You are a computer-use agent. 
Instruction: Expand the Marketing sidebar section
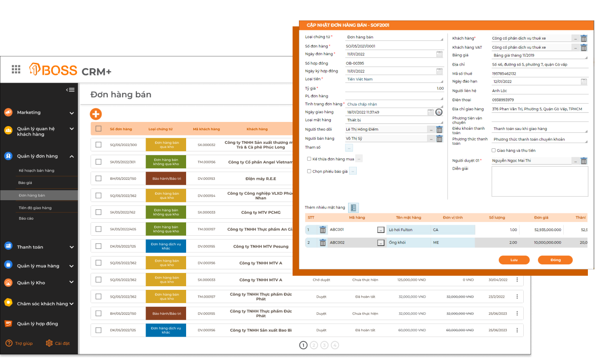(71, 113)
